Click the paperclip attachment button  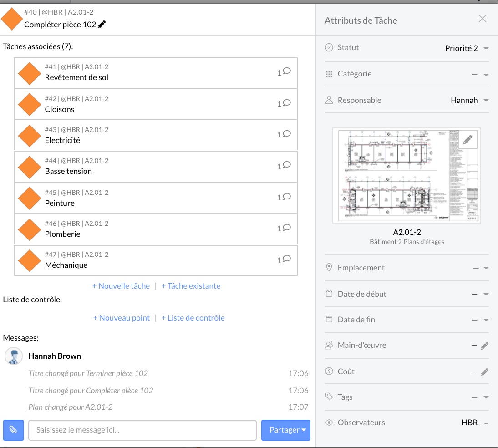13,430
